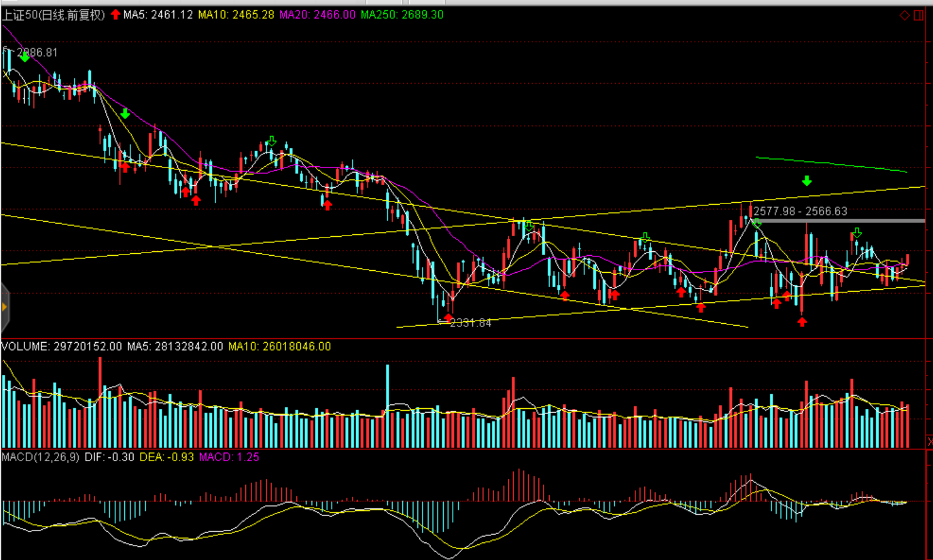Screen dimensions: 933x560
Task: Click the 2331.84 lowest price label
Action: click(470, 323)
